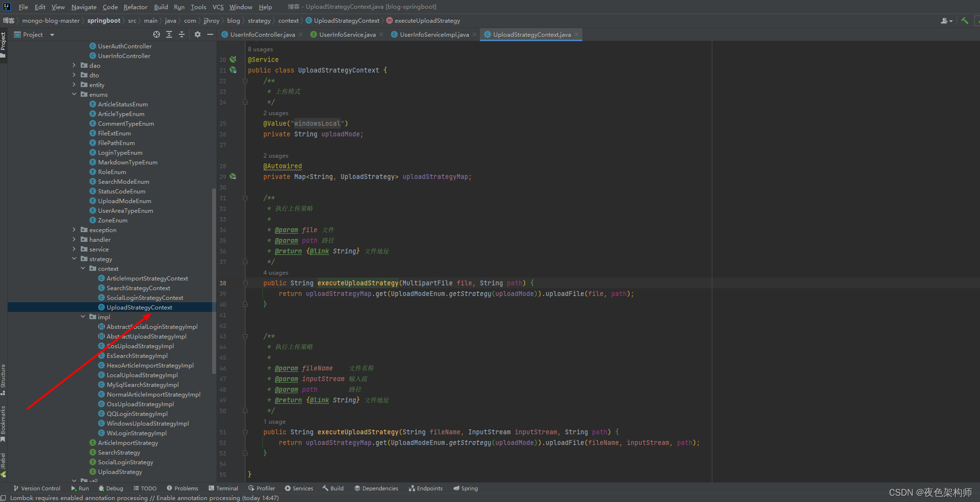Collapse the enums folder
980x502 pixels.
[74, 94]
